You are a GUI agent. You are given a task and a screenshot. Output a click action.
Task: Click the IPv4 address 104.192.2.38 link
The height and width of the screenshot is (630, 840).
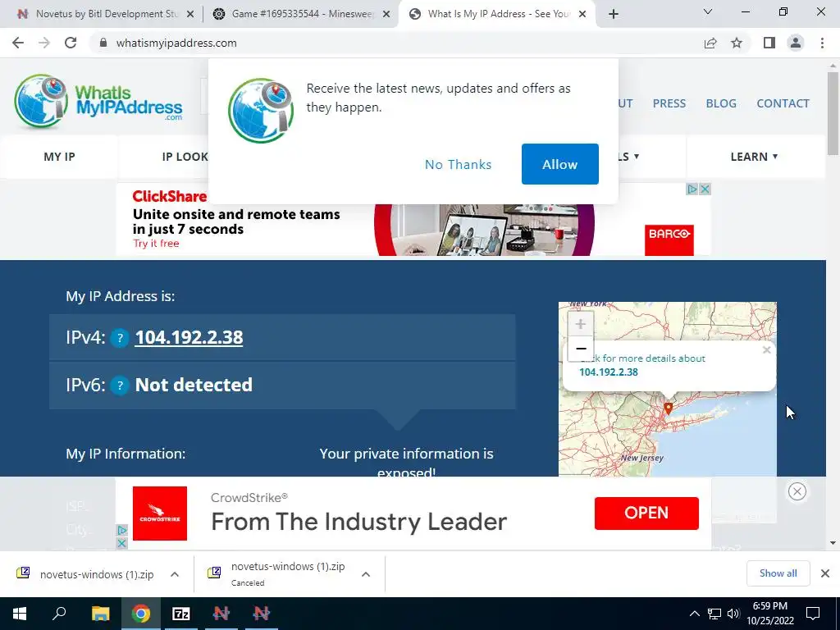(x=189, y=337)
